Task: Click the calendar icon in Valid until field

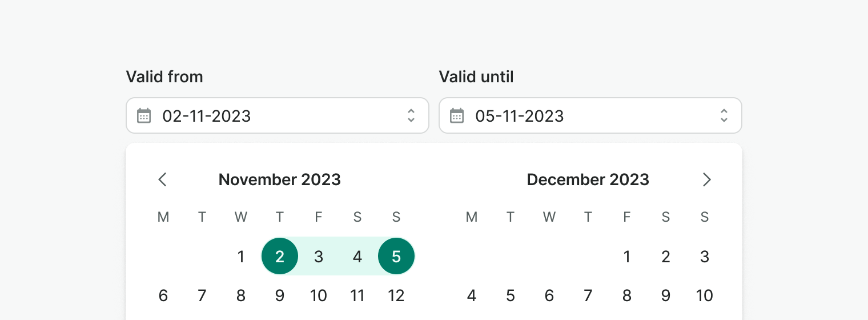Action: coord(457,116)
